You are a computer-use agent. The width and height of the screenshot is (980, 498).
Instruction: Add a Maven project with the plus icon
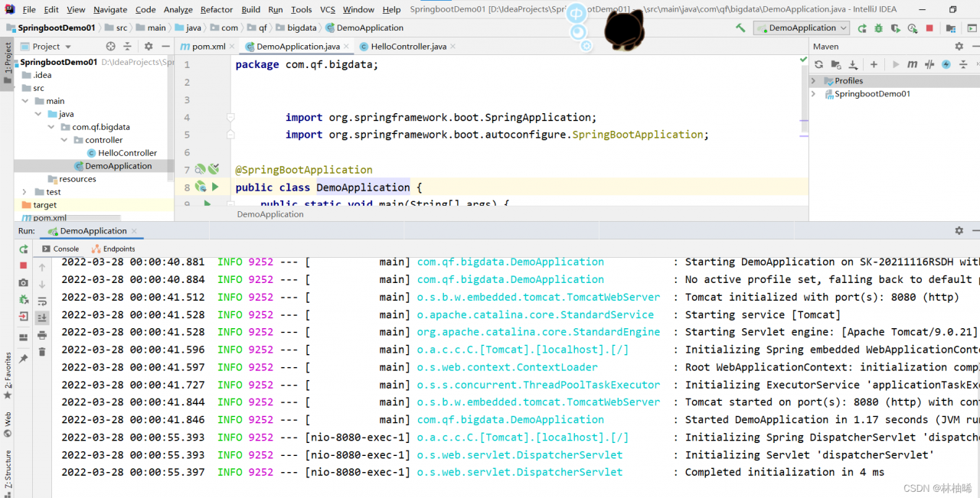pyautogui.click(x=874, y=64)
